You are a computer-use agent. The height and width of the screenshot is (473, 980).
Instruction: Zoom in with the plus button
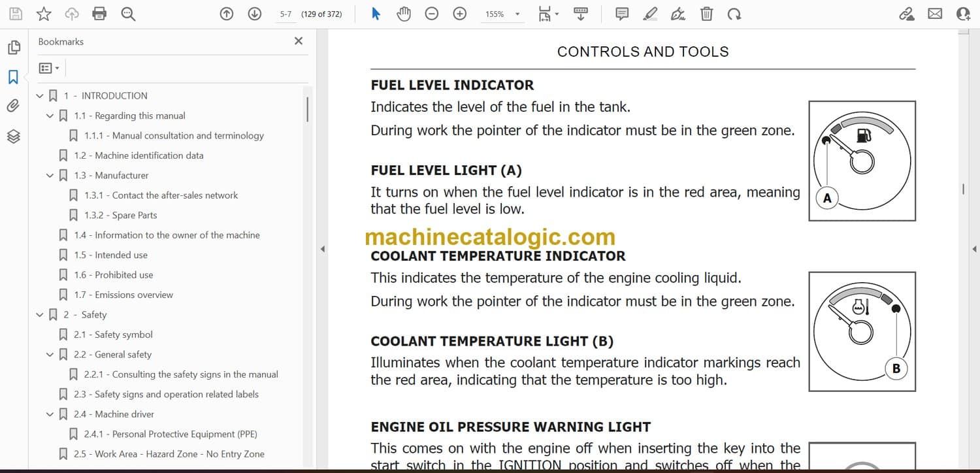pyautogui.click(x=460, y=14)
